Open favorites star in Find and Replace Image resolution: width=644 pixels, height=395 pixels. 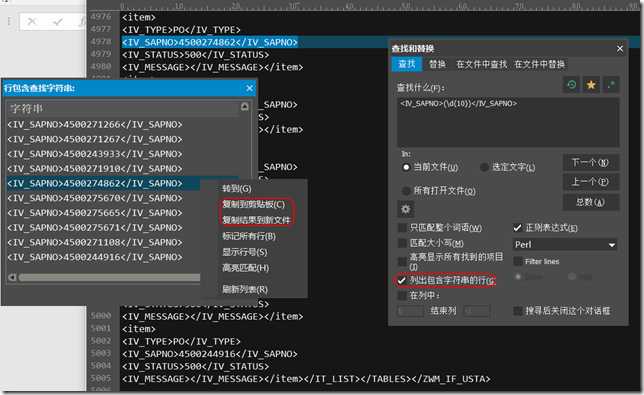point(591,85)
